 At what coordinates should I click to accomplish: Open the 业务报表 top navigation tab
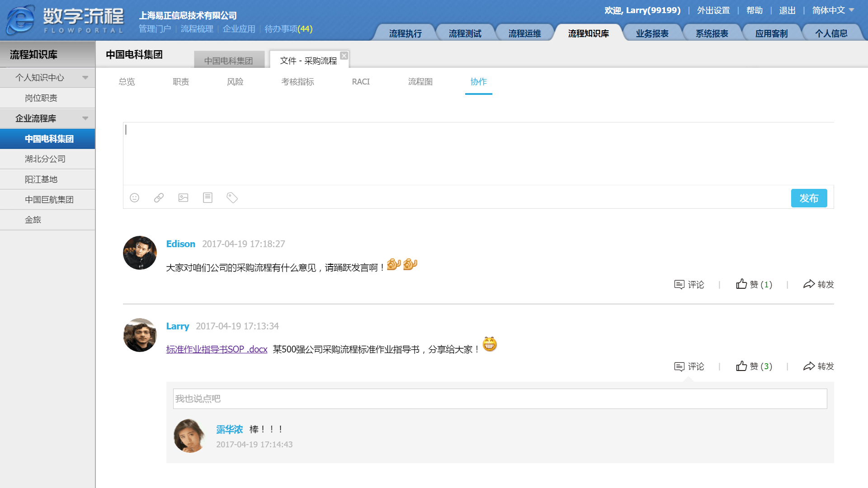651,33
